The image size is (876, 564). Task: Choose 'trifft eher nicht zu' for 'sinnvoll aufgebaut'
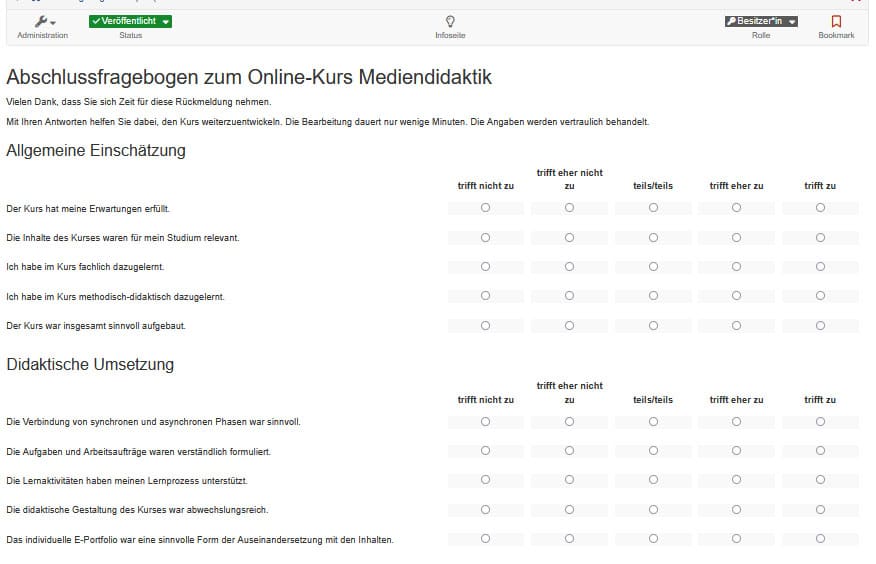tap(569, 326)
